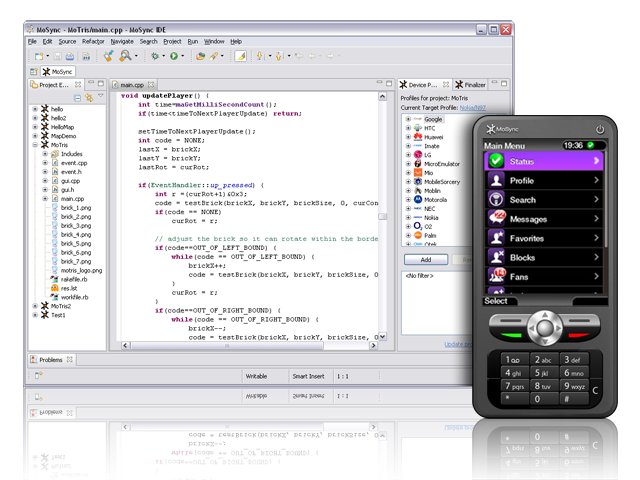Switch to the Finalizer tab
This screenshot has width=640, height=480.
(x=471, y=84)
